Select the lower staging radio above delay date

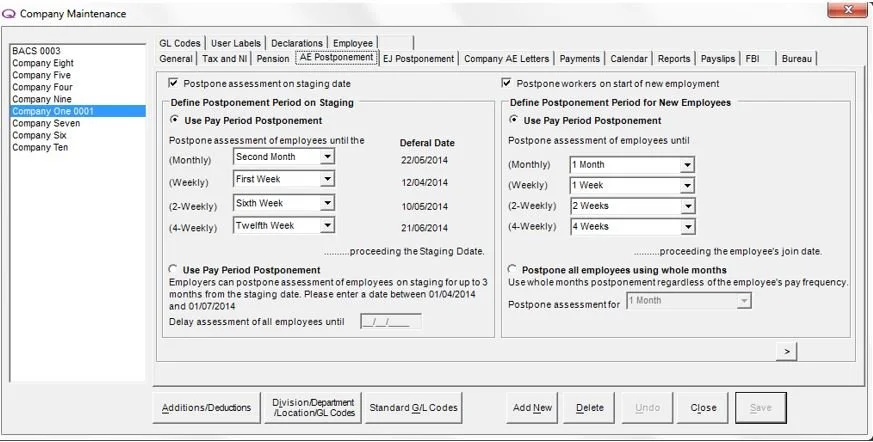[174, 269]
